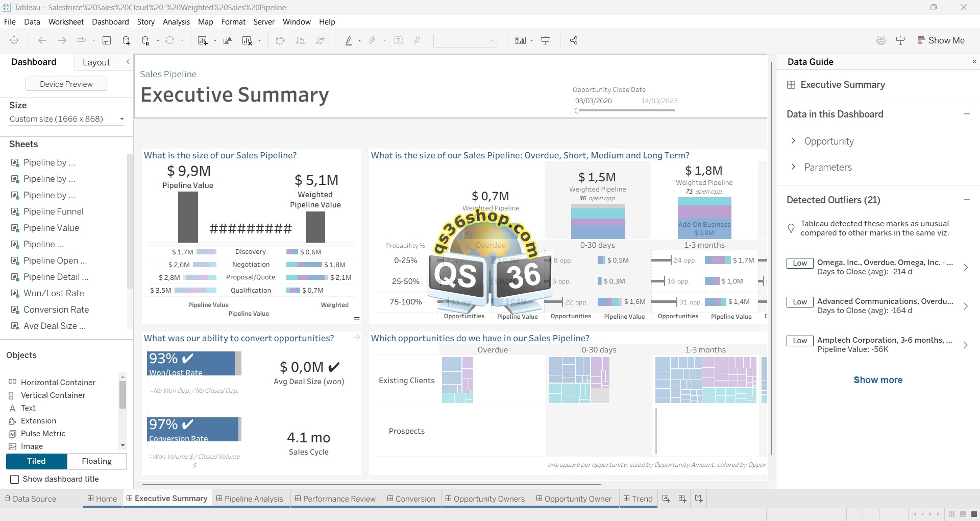Screen dimensions: 980x521
Task: Expand the Opportunity data source entry
Action: click(793, 141)
